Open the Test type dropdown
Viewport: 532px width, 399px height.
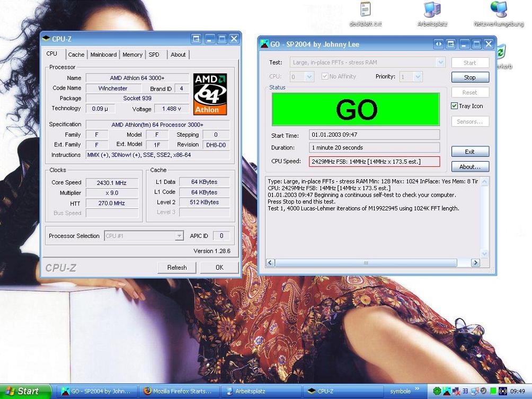pyautogui.click(x=440, y=63)
